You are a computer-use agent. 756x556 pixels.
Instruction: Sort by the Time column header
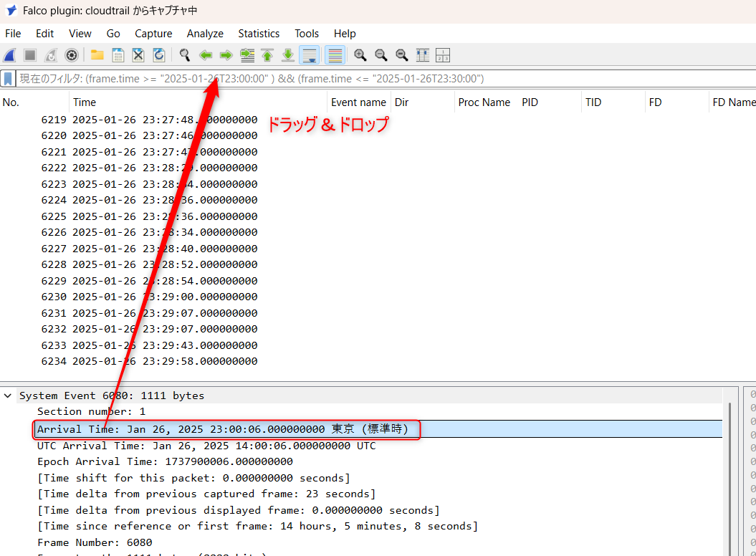pyautogui.click(x=198, y=102)
